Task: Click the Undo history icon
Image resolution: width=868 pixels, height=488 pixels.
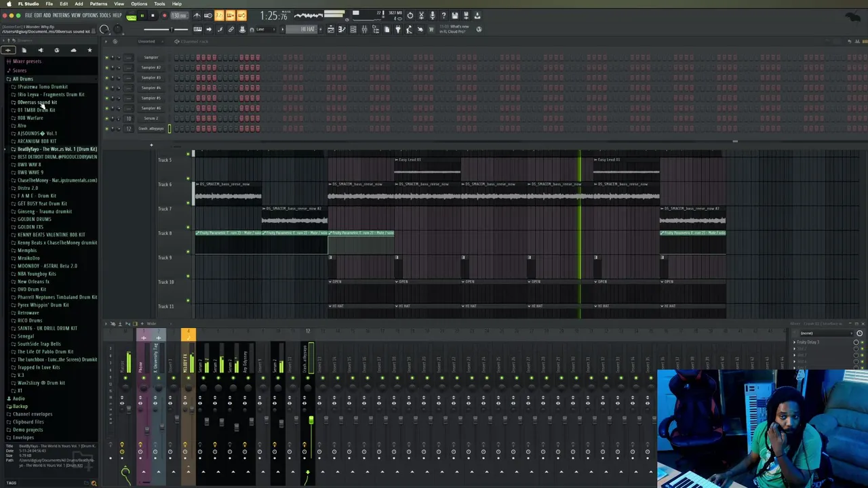Action: [x=410, y=16]
